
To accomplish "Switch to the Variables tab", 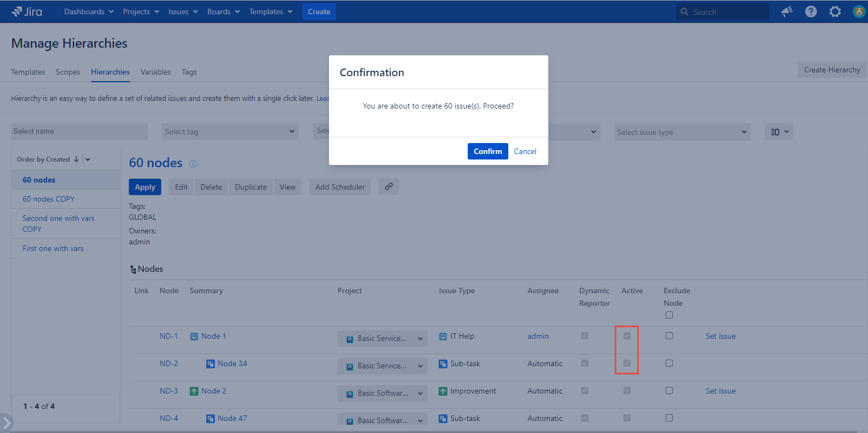I will pos(156,72).
